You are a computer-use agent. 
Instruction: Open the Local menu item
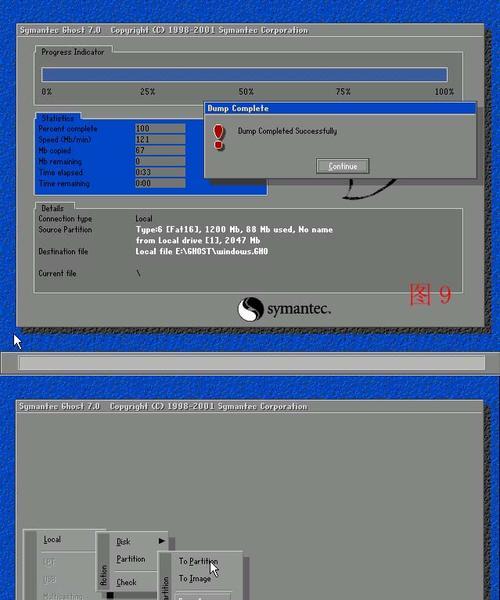tap(52, 540)
